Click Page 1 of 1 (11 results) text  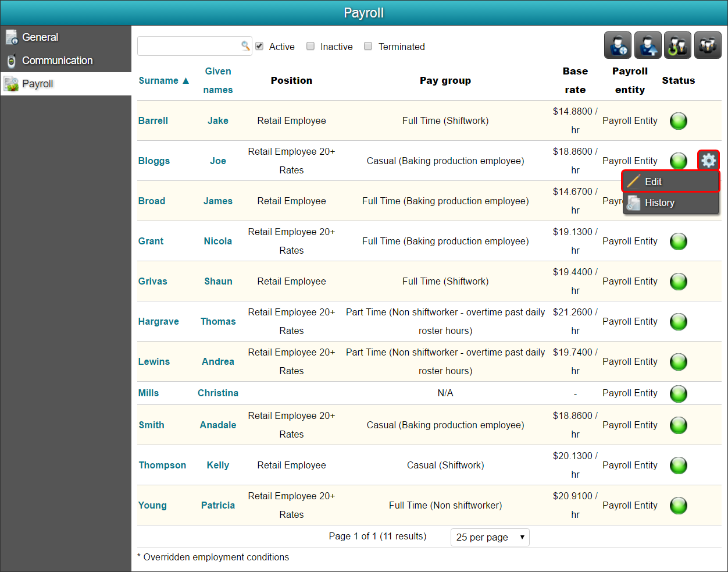377,536
